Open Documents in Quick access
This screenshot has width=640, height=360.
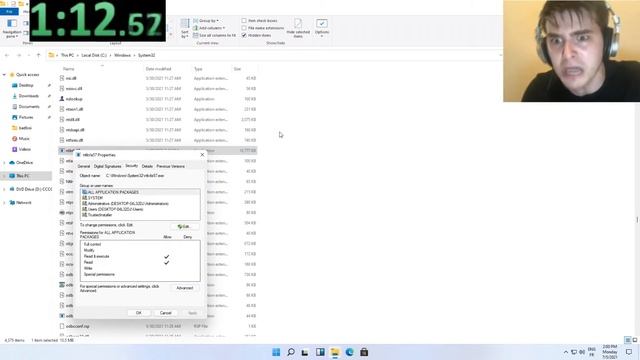point(29,107)
